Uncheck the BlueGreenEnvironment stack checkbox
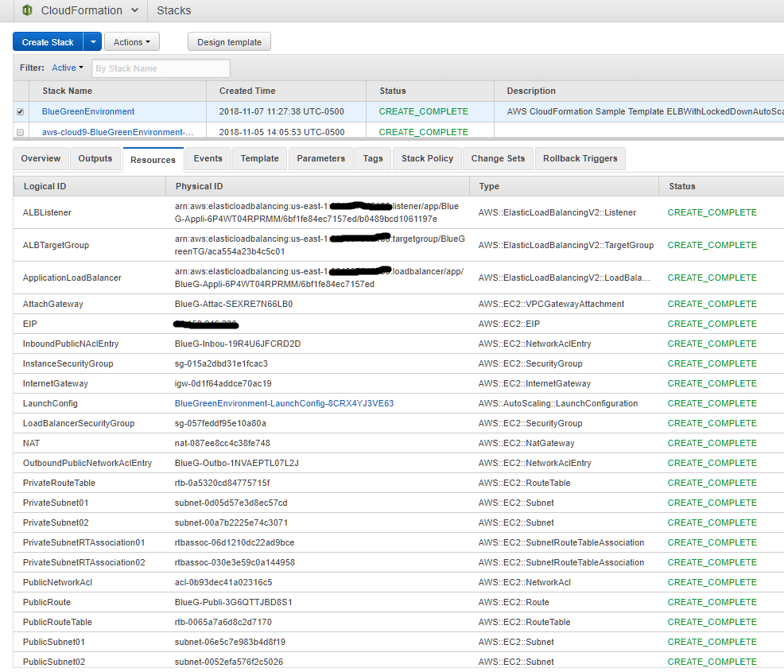 point(20,111)
